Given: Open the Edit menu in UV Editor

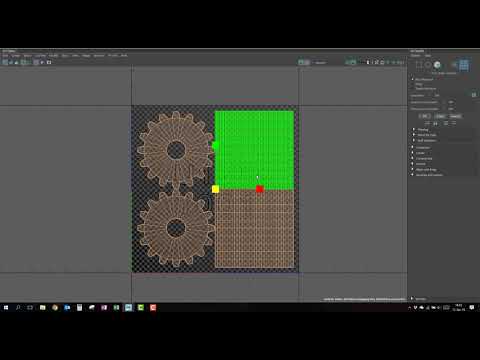Looking at the screenshot, I should 5,55.
